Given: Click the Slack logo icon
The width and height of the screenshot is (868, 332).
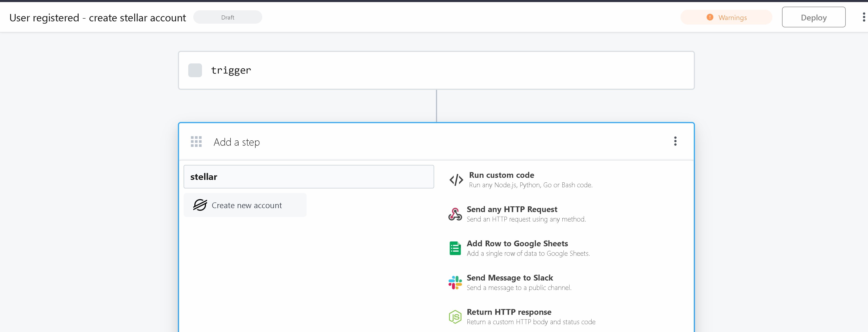Looking at the screenshot, I should (x=455, y=283).
